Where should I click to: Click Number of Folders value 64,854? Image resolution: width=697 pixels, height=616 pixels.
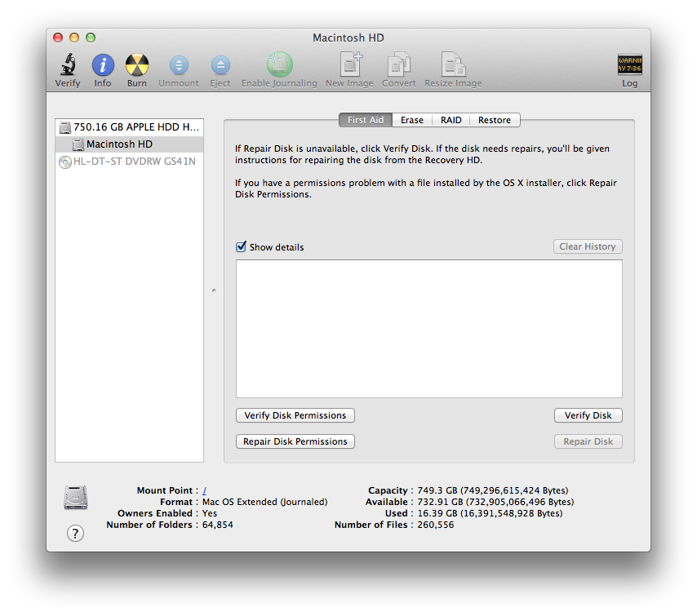pyautogui.click(x=218, y=525)
